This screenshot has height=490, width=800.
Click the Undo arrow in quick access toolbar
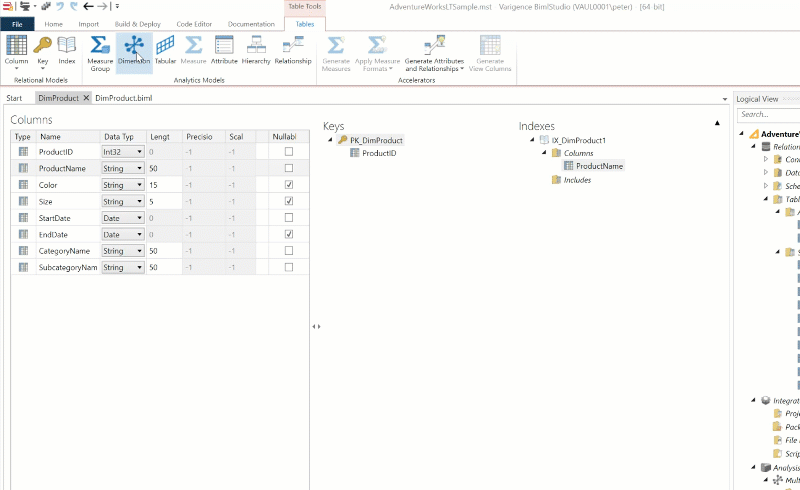[60, 7]
